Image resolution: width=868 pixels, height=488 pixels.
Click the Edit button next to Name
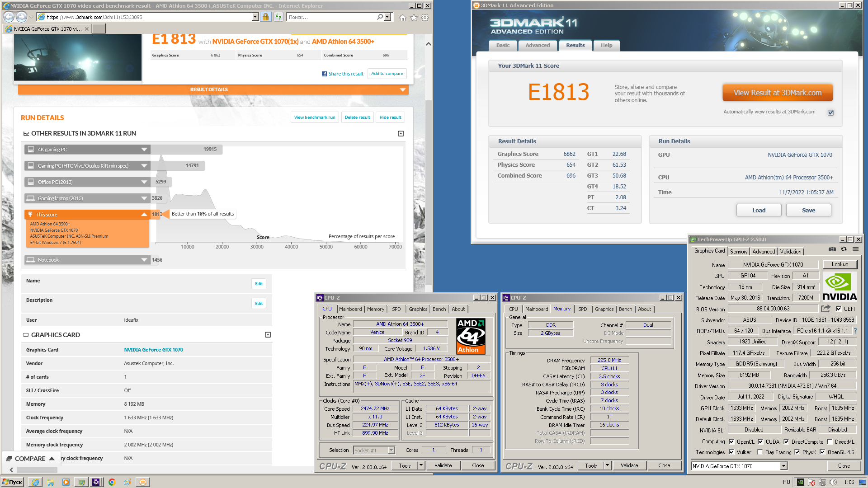(259, 284)
